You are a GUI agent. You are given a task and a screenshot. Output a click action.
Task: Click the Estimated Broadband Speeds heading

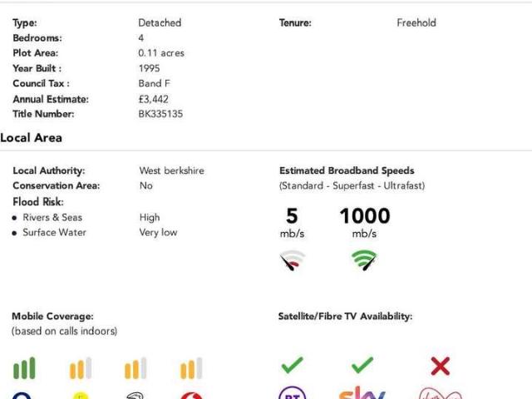(347, 170)
